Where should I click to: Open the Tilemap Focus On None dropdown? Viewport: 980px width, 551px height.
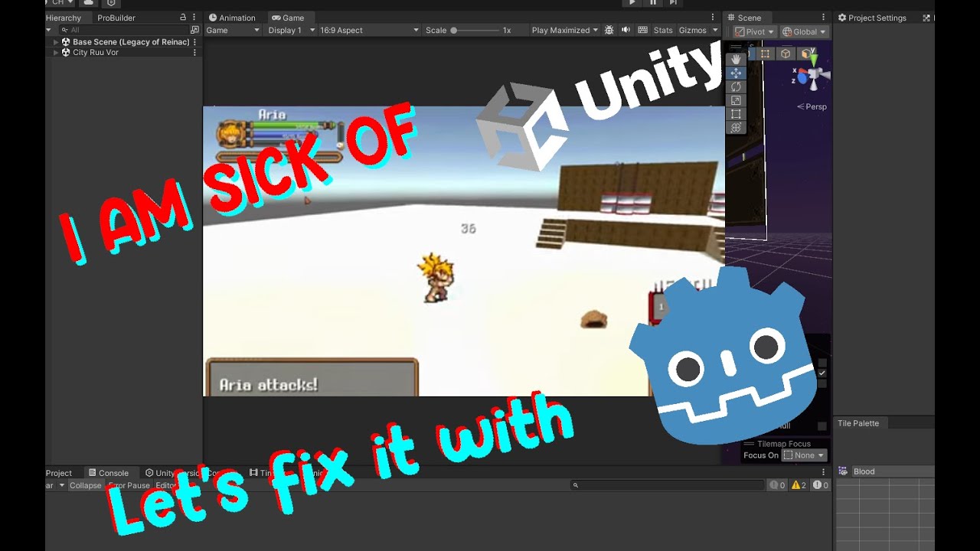pos(804,455)
